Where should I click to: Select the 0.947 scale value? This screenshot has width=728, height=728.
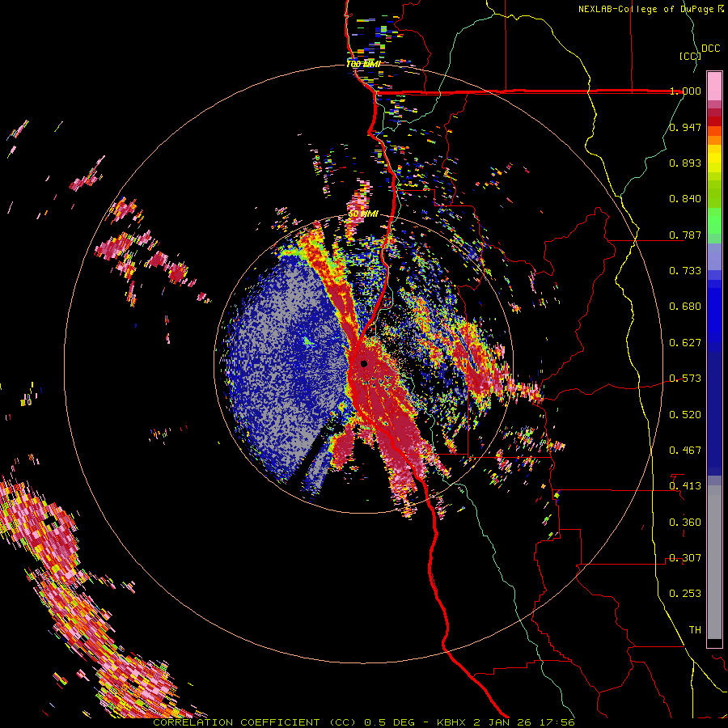pyautogui.click(x=685, y=127)
